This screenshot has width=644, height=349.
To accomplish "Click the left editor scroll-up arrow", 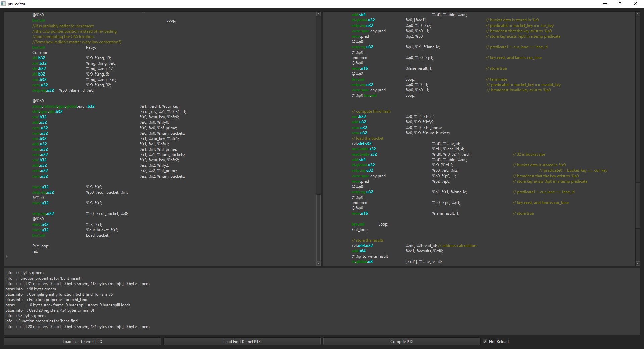I will 318,14.
